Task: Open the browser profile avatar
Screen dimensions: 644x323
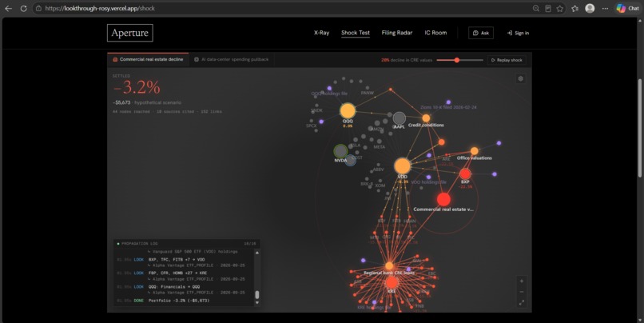Action: tap(590, 8)
